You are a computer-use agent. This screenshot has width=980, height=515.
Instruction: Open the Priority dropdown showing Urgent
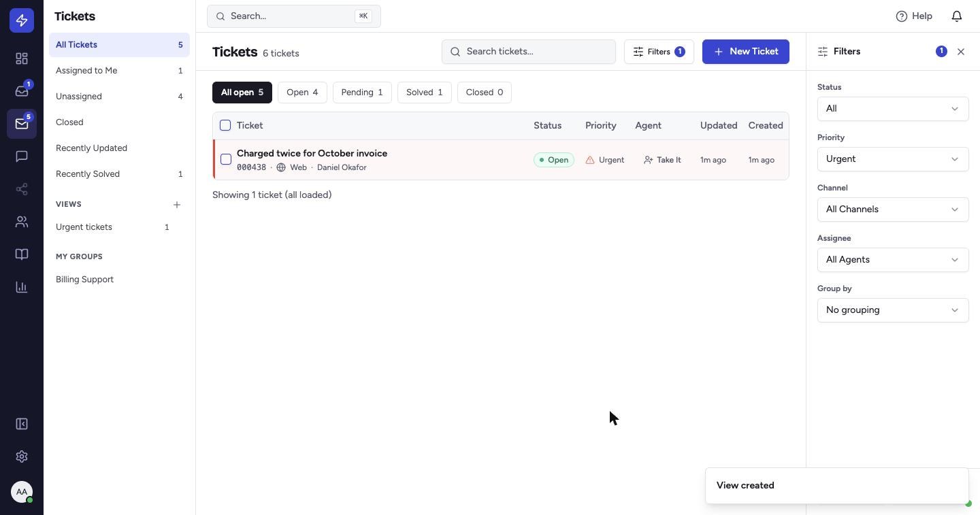(x=893, y=159)
